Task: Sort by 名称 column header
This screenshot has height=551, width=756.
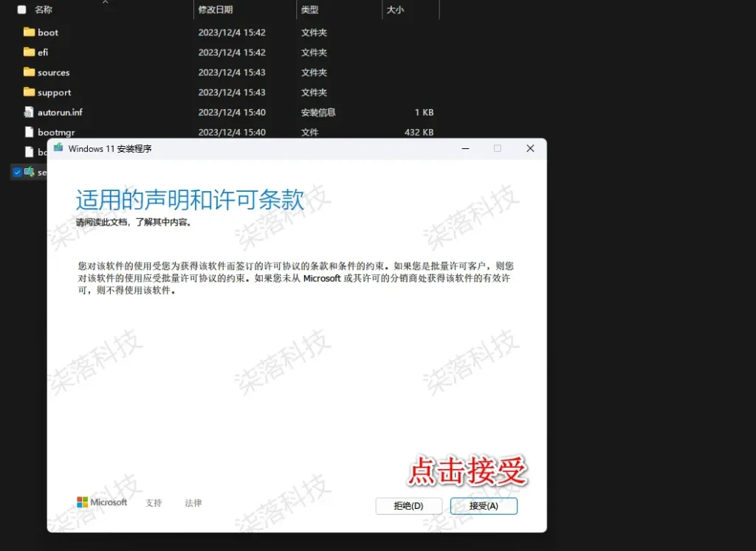Action: coord(44,10)
